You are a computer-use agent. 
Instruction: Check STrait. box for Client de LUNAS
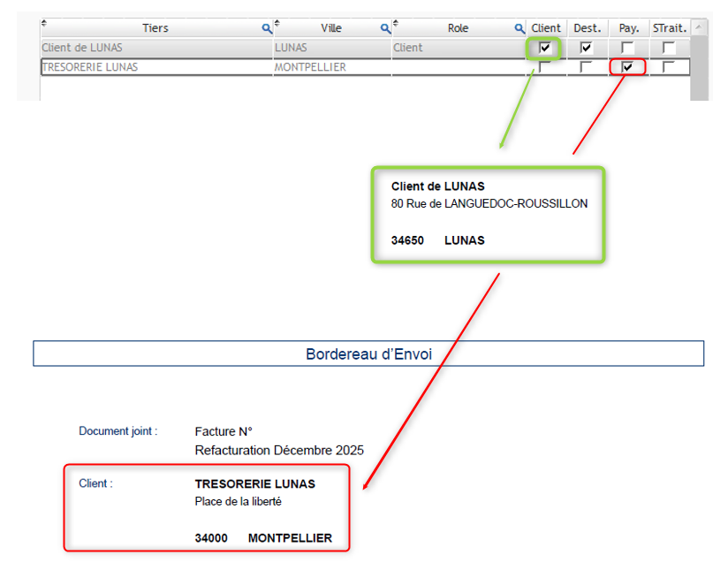[x=669, y=48]
